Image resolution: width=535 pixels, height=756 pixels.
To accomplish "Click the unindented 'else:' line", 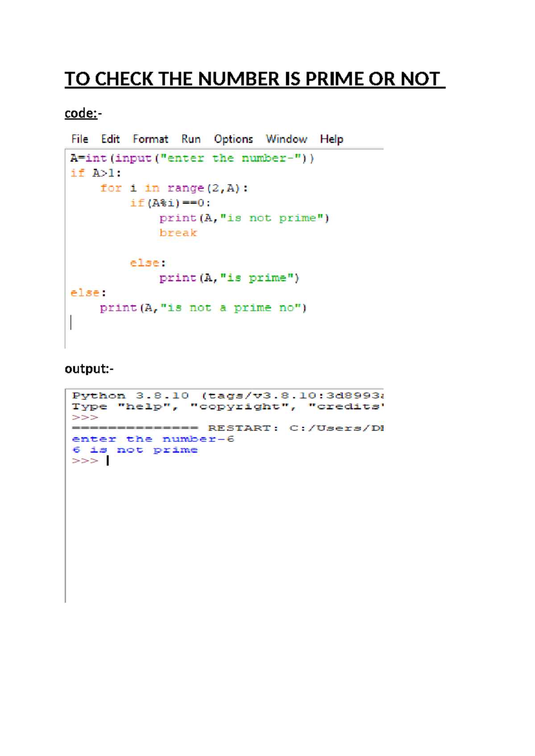I will (x=88, y=293).
